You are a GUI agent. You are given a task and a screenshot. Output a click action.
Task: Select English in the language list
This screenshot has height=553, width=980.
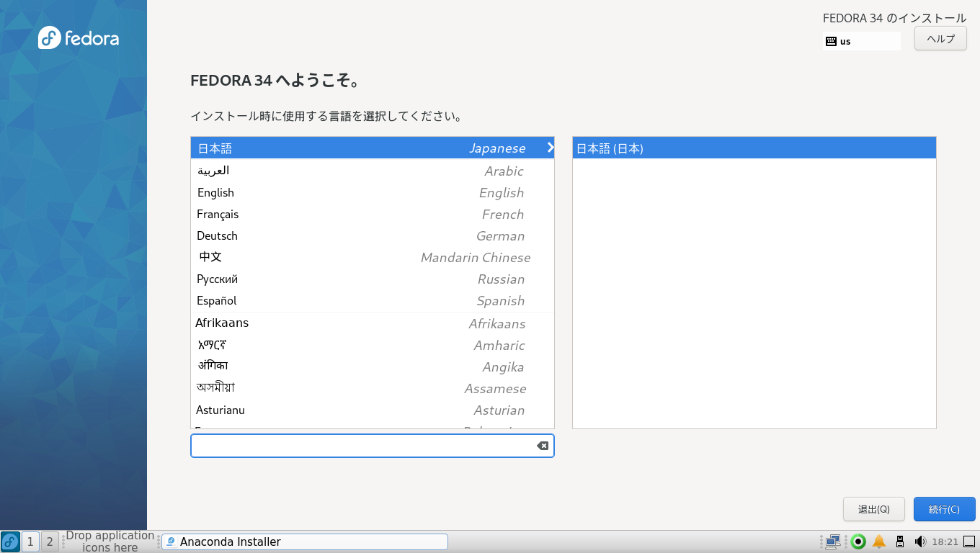point(372,192)
